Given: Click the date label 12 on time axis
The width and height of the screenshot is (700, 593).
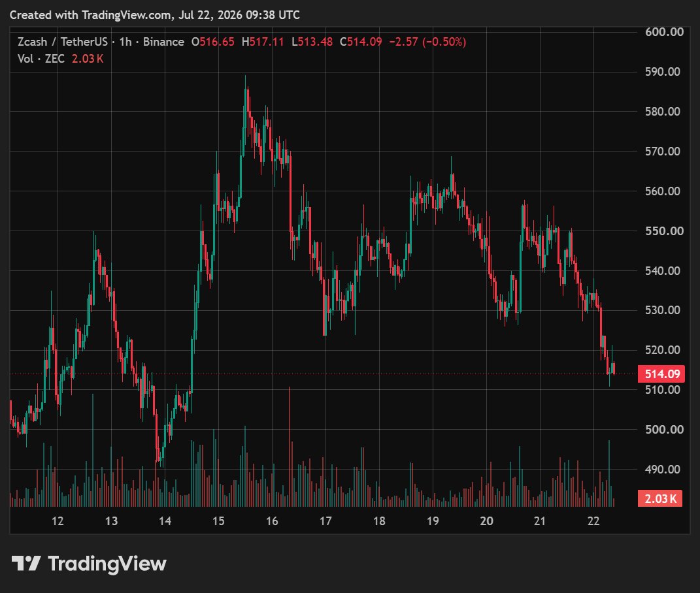Looking at the screenshot, I should coord(58,521).
